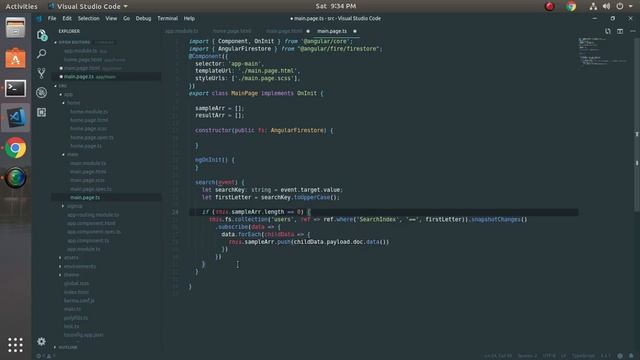Click the Chrome tray icon in top bar
Viewport: 640px width, 360px height.
tap(571, 6)
